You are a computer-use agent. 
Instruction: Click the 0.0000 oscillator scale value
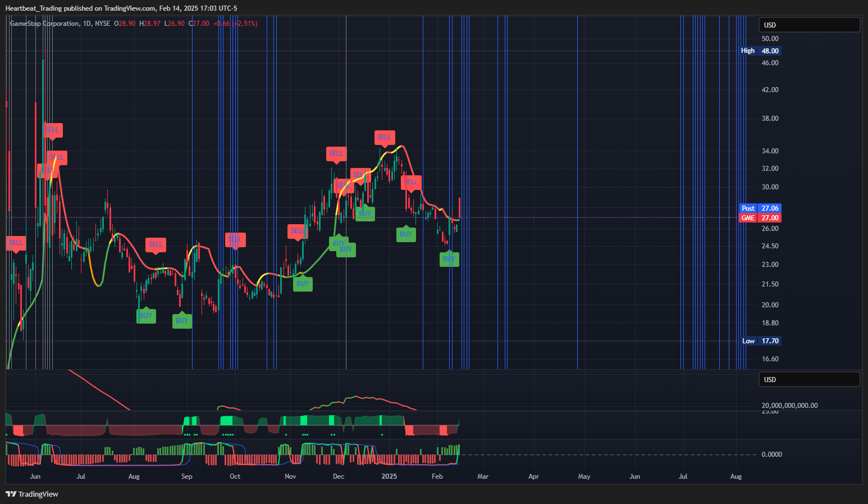[x=771, y=455]
